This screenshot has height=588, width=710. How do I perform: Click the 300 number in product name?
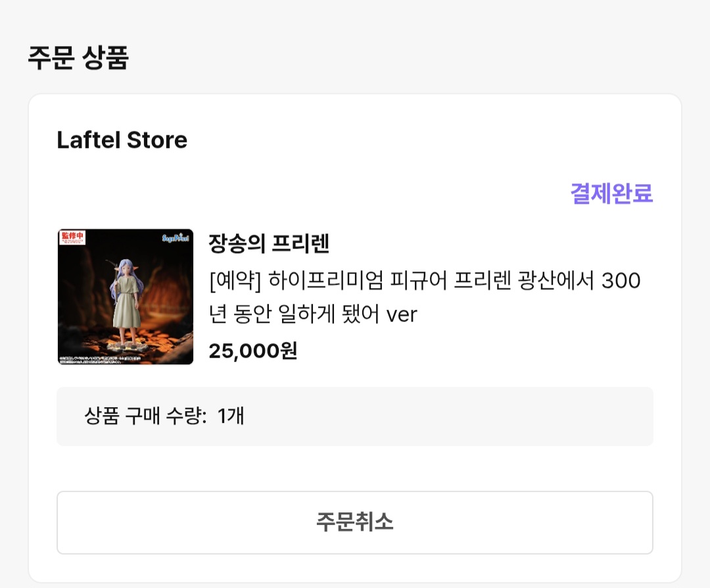point(621,280)
